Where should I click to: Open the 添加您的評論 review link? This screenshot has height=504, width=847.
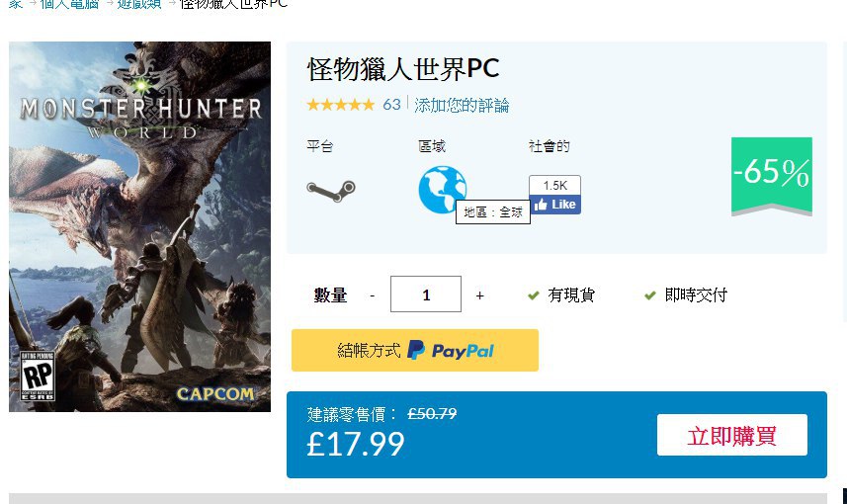click(x=462, y=105)
